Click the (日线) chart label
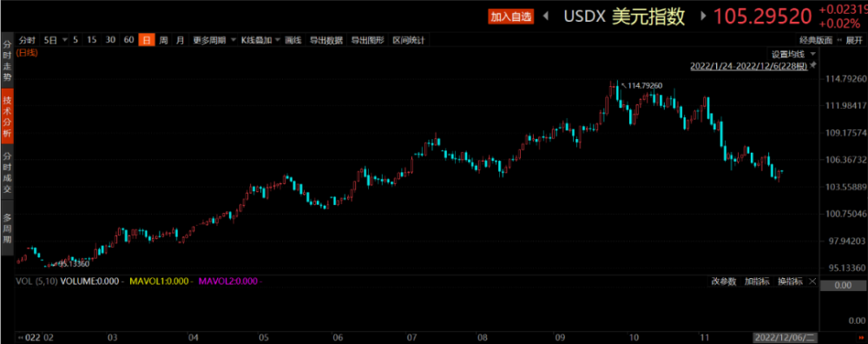This screenshot has height=344, width=868. [27, 53]
